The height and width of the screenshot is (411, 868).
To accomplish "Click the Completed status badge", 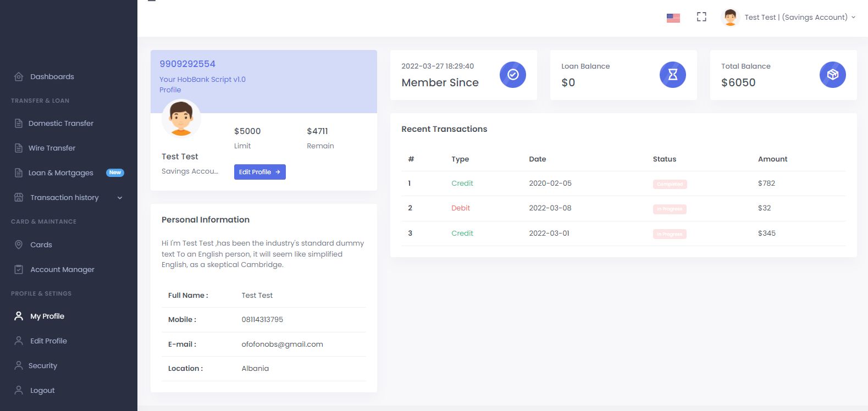I will point(670,184).
